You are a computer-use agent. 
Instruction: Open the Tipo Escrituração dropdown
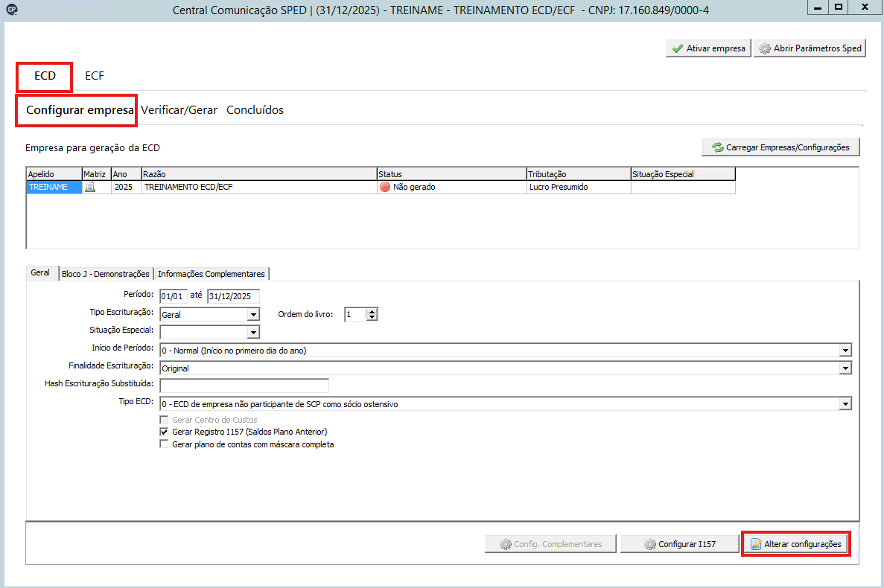pos(254,315)
